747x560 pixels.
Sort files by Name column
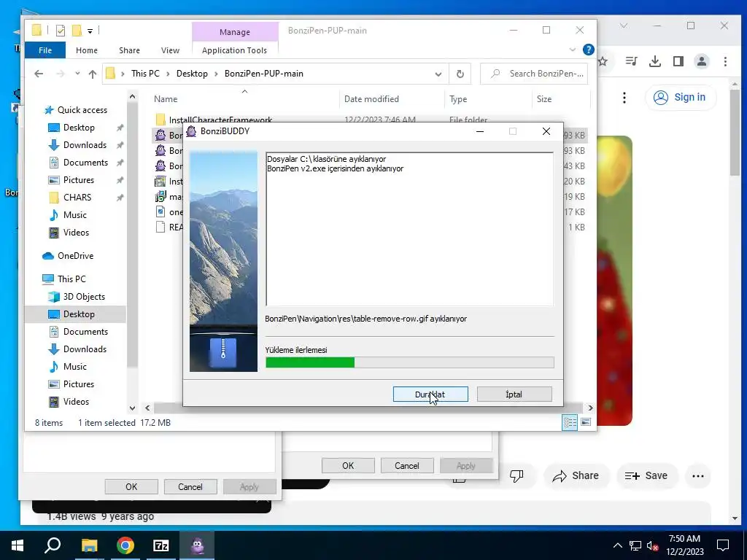tap(166, 99)
